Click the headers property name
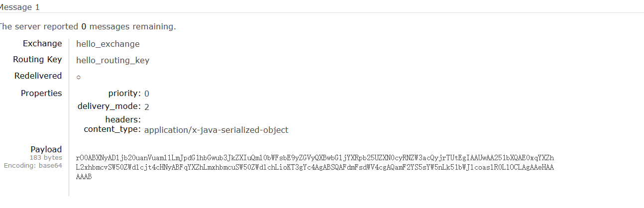 pos(123,119)
